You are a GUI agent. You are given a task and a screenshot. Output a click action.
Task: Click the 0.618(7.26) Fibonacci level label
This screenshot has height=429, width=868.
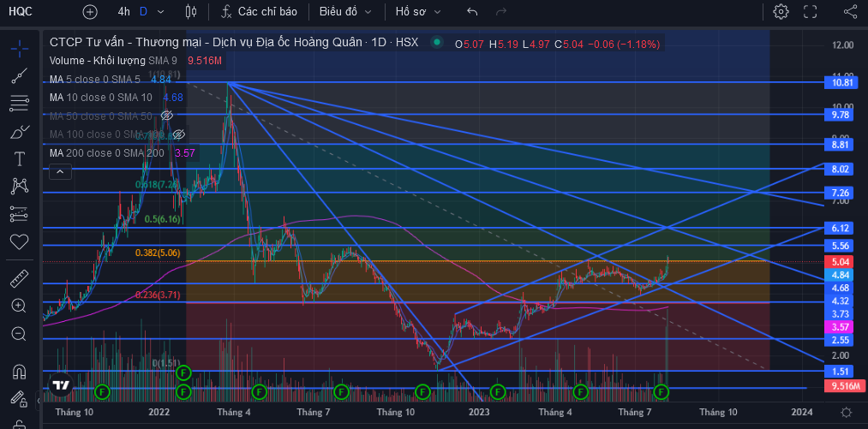pyautogui.click(x=157, y=184)
